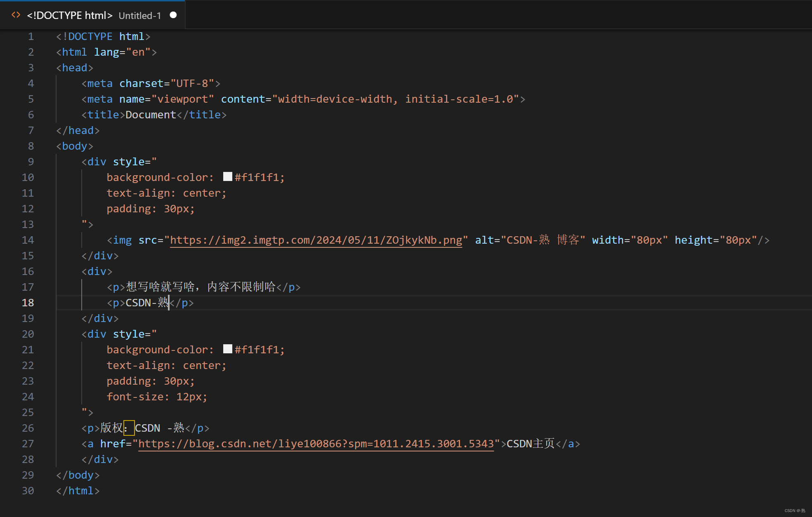Viewport: 812px width, 517px height.
Task: Click background-color property on line 21
Action: click(157, 350)
